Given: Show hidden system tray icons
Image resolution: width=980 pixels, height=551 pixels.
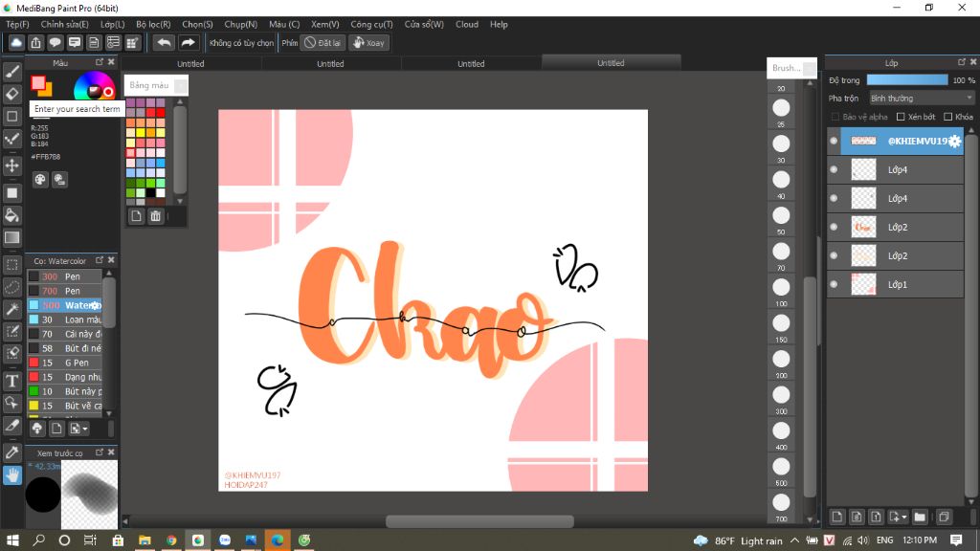Looking at the screenshot, I should coord(794,540).
